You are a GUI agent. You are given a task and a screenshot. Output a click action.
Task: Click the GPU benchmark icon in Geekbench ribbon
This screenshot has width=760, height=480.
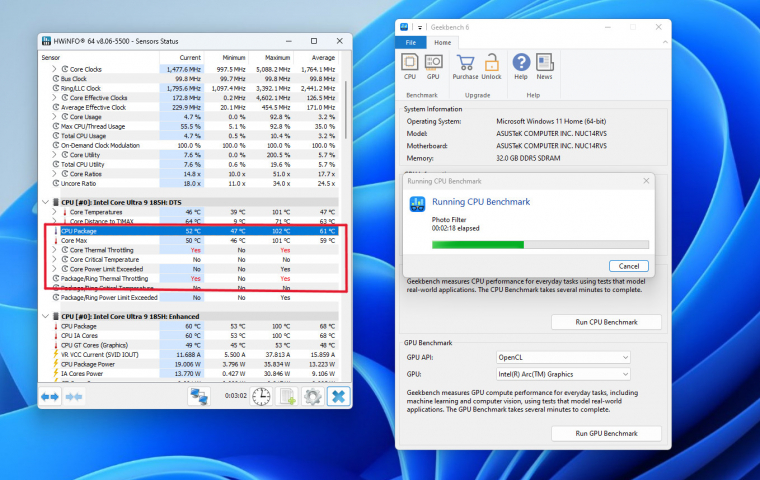[433, 63]
